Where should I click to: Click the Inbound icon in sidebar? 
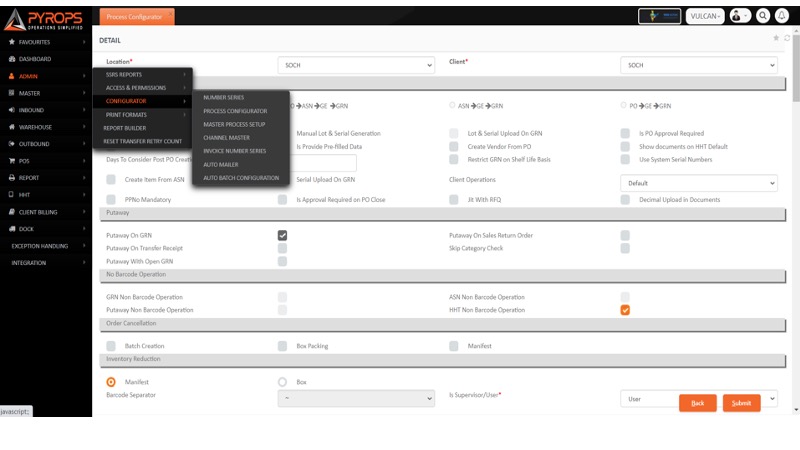(12, 110)
